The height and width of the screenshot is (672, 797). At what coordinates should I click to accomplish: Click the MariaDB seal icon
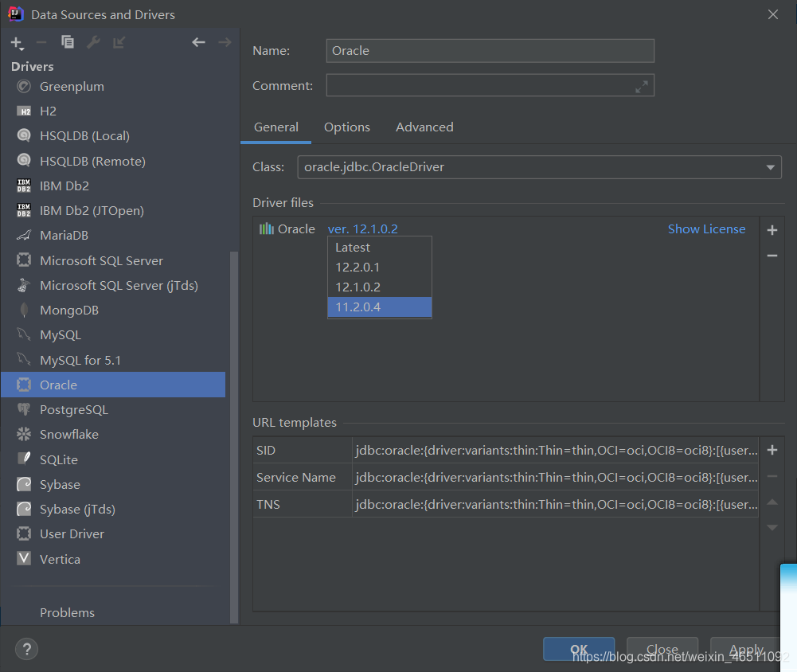(x=24, y=236)
